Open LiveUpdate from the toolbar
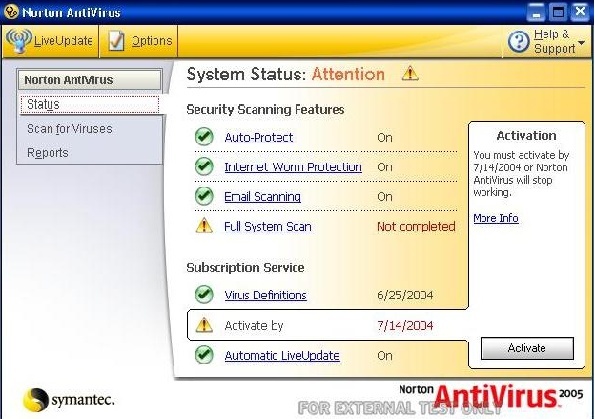The image size is (595, 419). click(50, 41)
